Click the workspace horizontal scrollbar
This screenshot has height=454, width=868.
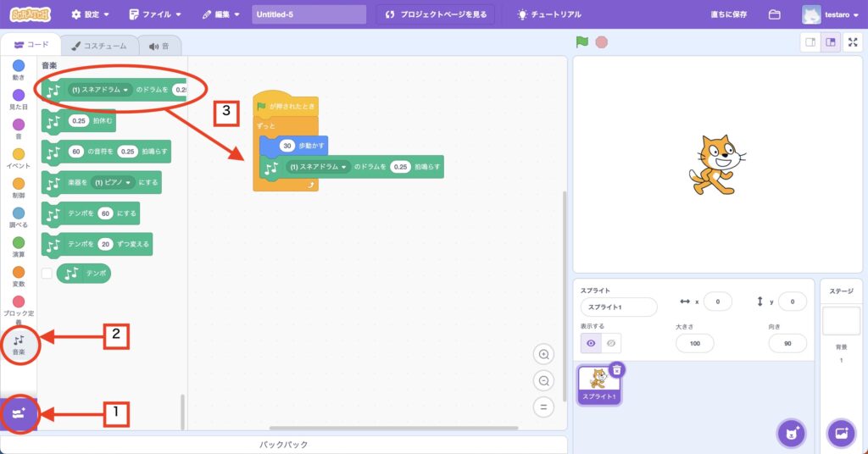(x=393, y=428)
